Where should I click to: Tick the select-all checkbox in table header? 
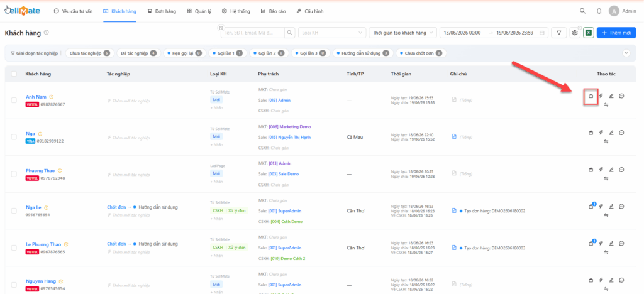[x=14, y=73]
